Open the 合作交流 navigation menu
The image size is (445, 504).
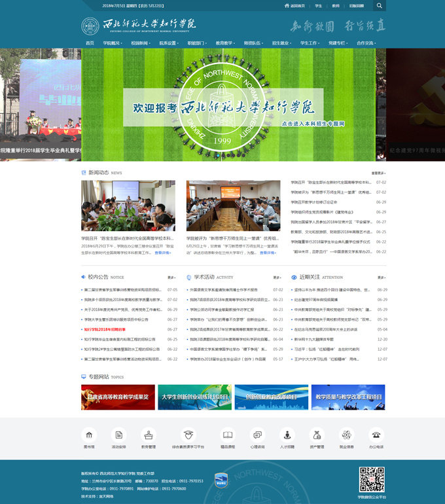[366, 43]
